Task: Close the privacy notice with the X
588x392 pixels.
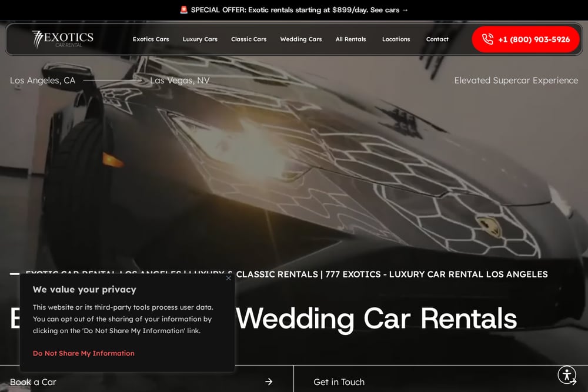Action: [228, 278]
